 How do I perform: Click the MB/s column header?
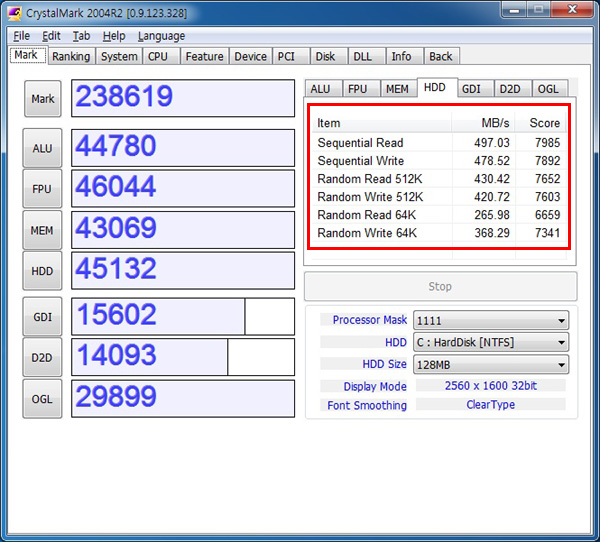483,123
